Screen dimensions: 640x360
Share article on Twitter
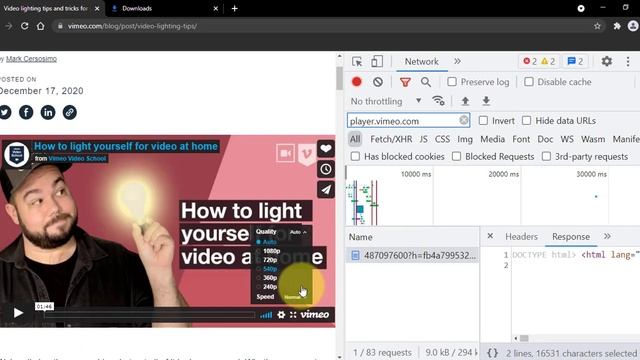pyautogui.click(x=5, y=112)
